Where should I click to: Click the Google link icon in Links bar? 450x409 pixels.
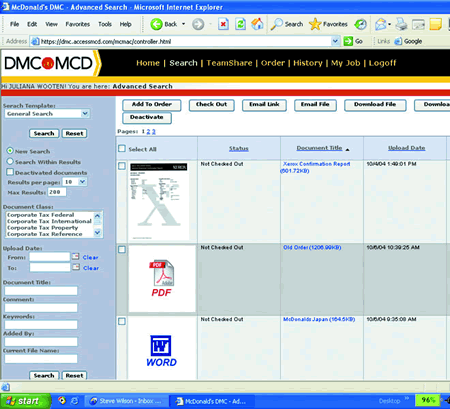[x=398, y=41]
